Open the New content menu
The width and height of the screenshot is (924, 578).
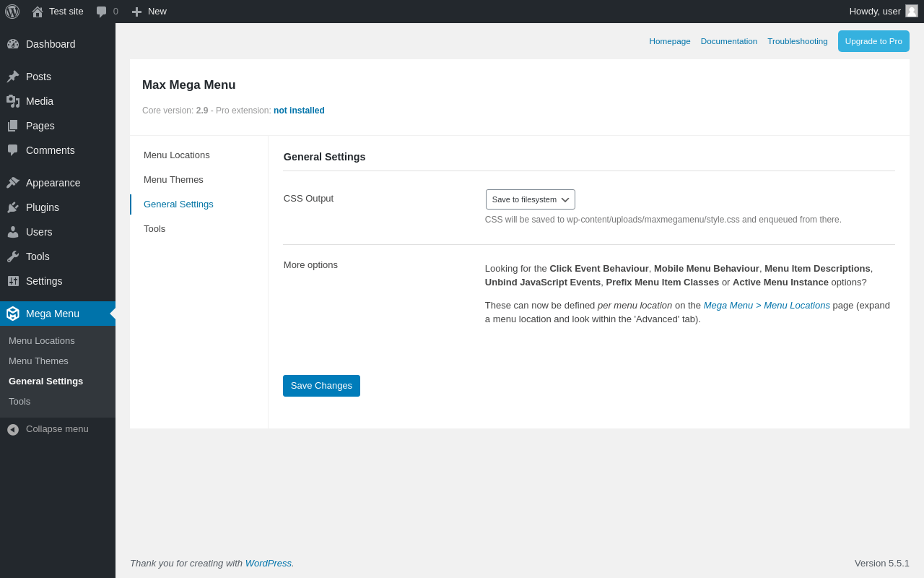pos(149,12)
